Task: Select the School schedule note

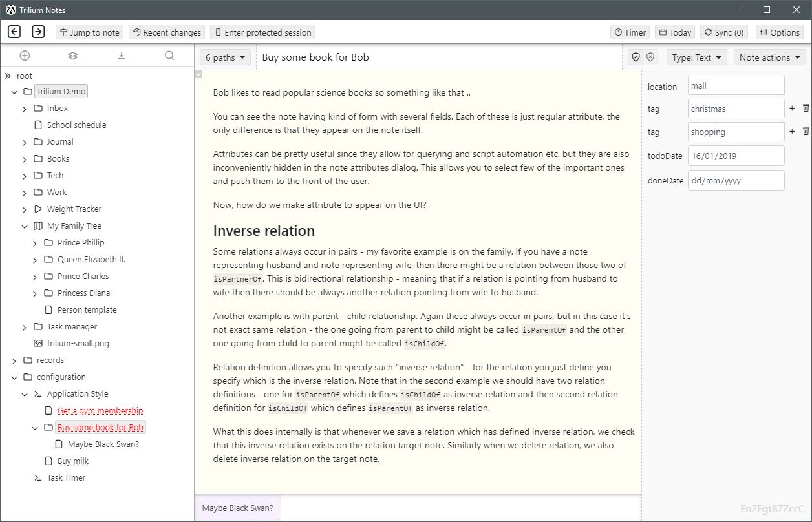Action: pos(76,125)
